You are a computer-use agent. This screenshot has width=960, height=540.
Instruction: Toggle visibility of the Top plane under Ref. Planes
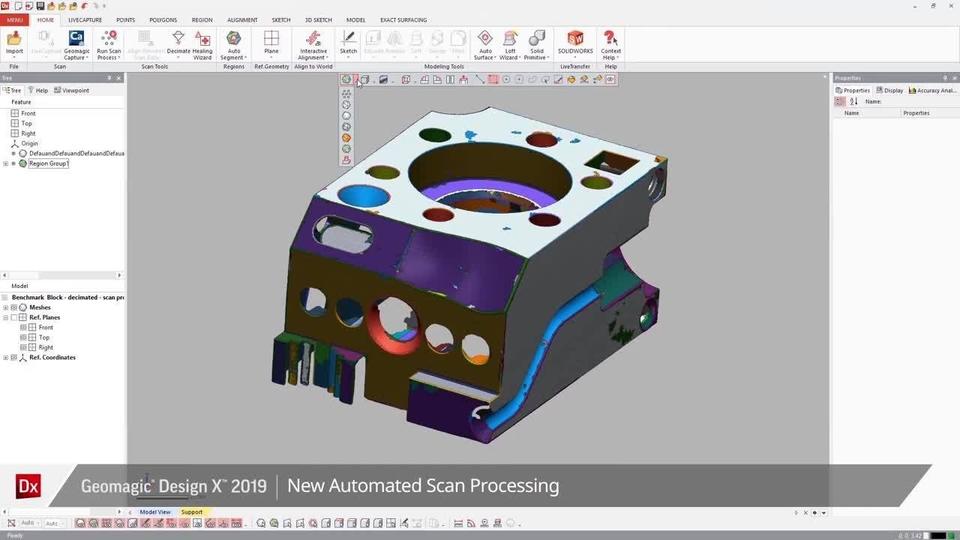pyautogui.click(x=23, y=337)
